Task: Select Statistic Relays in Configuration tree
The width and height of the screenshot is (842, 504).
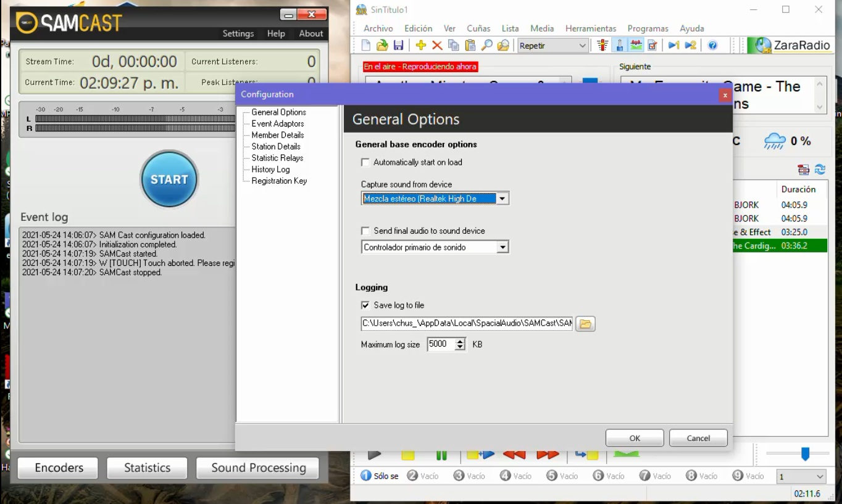Action: click(277, 158)
